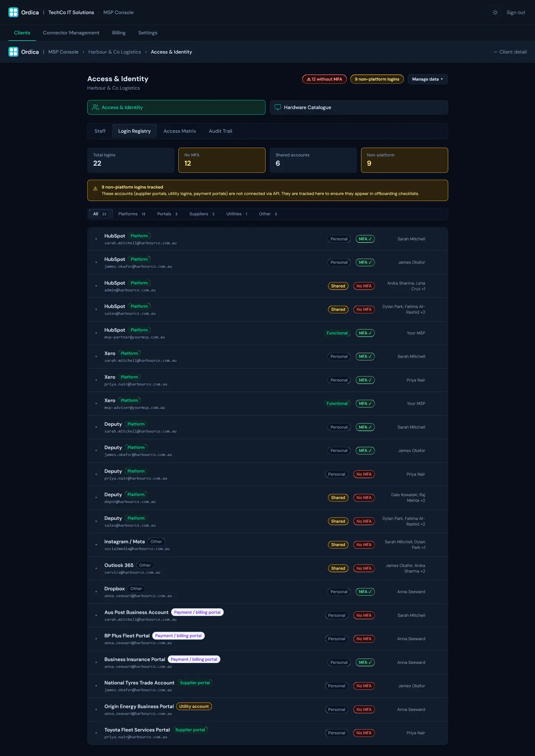Filter logins by Utilities
This screenshot has height=756, width=535.
coord(237,214)
